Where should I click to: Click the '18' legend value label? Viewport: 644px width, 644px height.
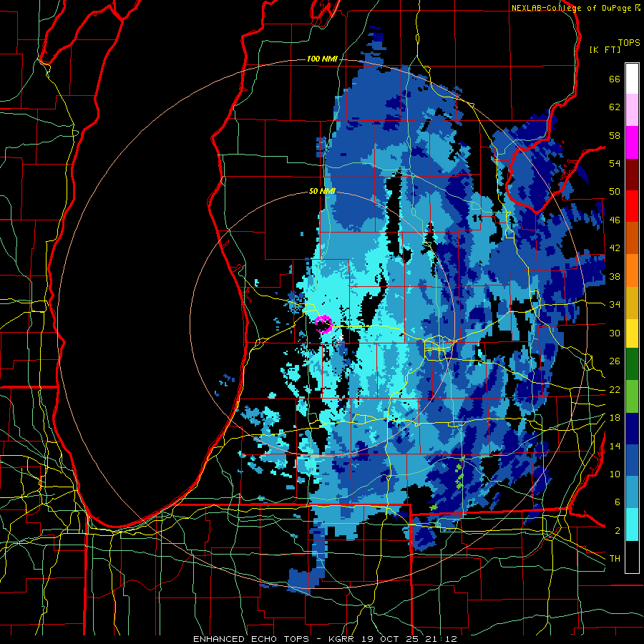(x=615, y=418)
